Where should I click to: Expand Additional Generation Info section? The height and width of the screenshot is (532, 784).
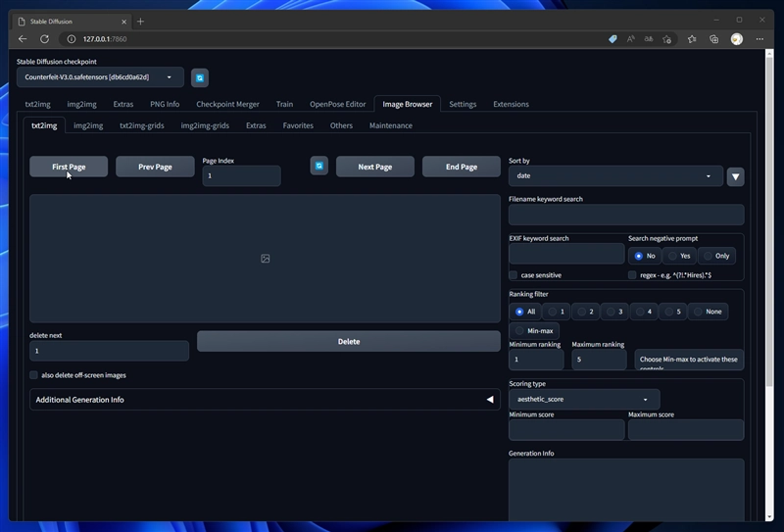click(265, 400)
